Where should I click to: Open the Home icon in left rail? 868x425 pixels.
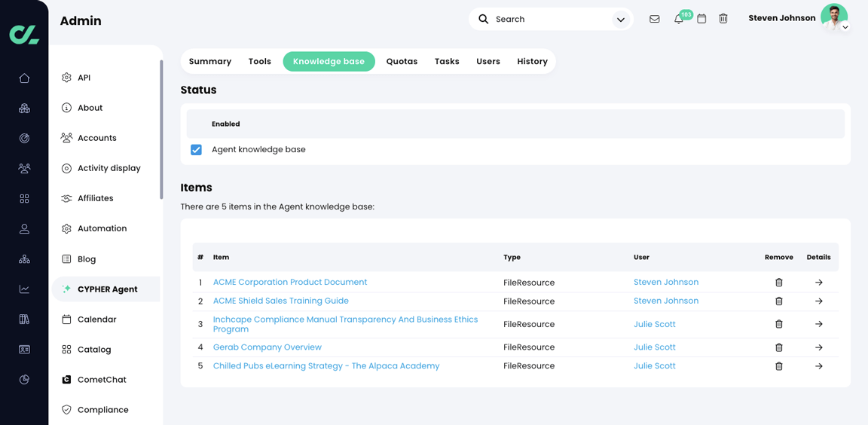(24, 78)
